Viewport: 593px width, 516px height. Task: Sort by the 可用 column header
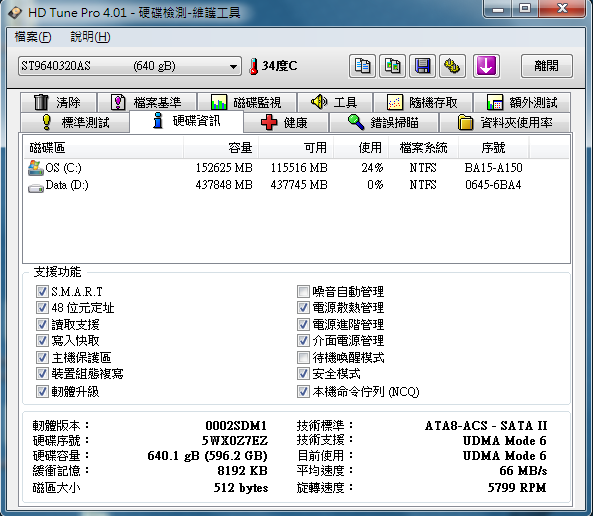(296, 148)
